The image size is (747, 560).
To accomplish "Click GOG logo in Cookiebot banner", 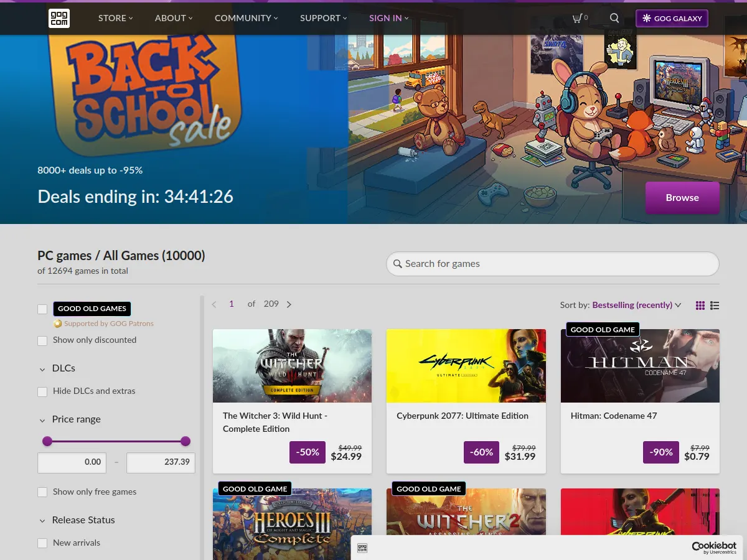I will pos(362,548).
